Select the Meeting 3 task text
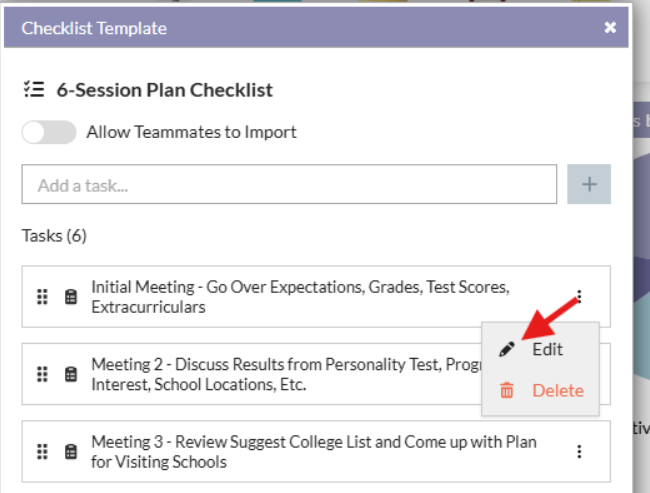The width and height of the screenshot is (650, 493). point(313,451)
